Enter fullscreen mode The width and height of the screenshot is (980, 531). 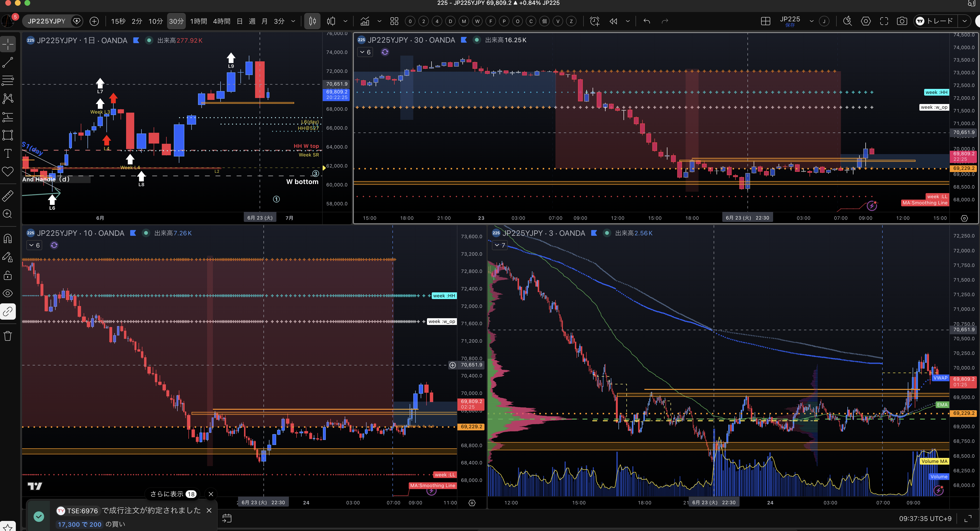point(884,21)
